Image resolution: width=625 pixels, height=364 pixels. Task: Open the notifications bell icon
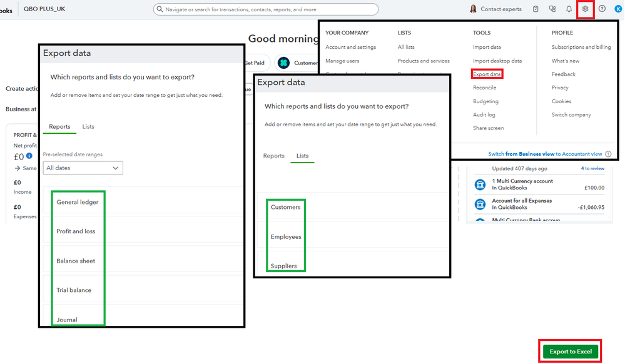[569, 9]
